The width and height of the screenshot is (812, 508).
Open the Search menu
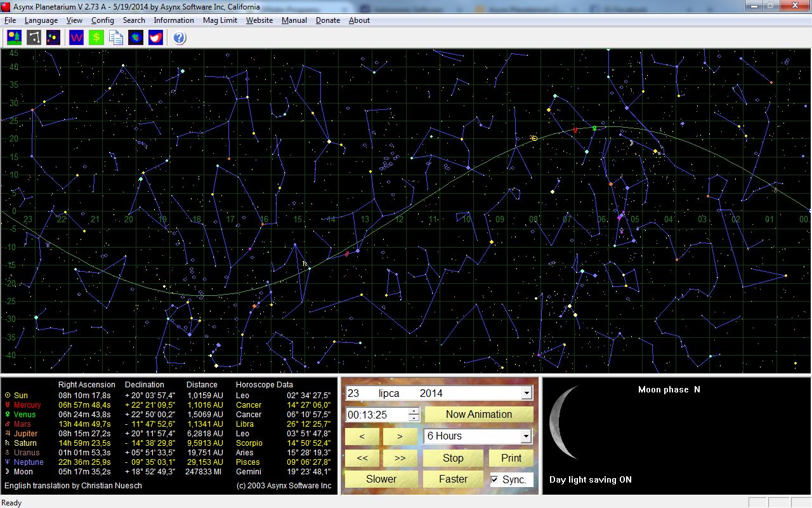pyautogui.click(x=134, y=20)
